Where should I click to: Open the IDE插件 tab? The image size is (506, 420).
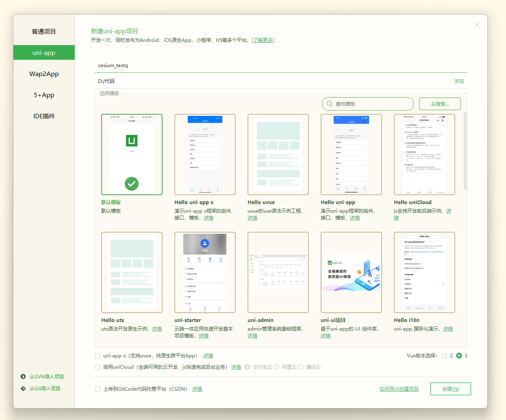click(x=44, y=116)
